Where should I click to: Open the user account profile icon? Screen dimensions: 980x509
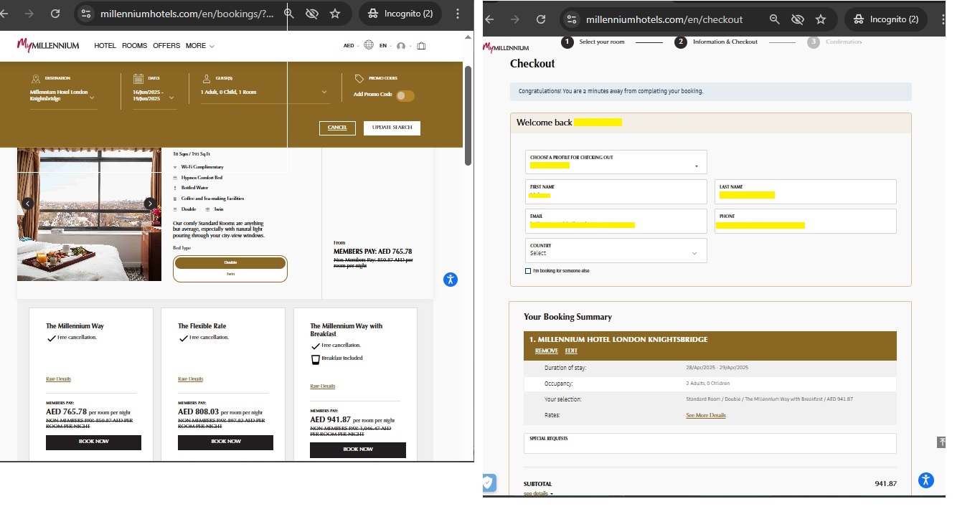pyautogui.click(x=401, y=46)
